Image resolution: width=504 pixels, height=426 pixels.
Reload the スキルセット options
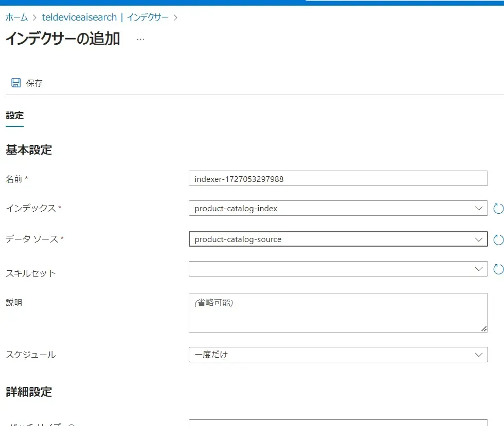click(498, 269)
